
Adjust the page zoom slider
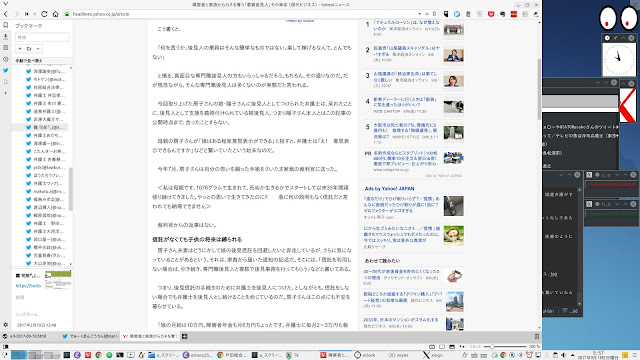pyautogui.click(x=506, y=347)
